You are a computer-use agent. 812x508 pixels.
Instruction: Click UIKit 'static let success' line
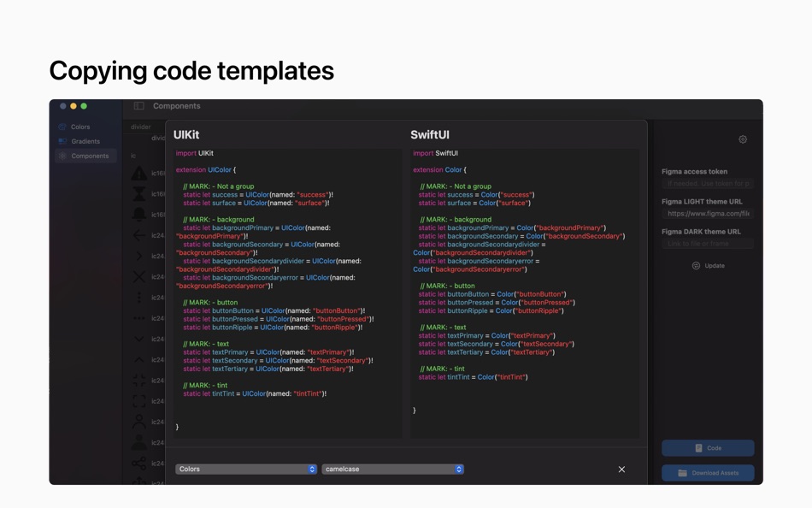[258, 195]
